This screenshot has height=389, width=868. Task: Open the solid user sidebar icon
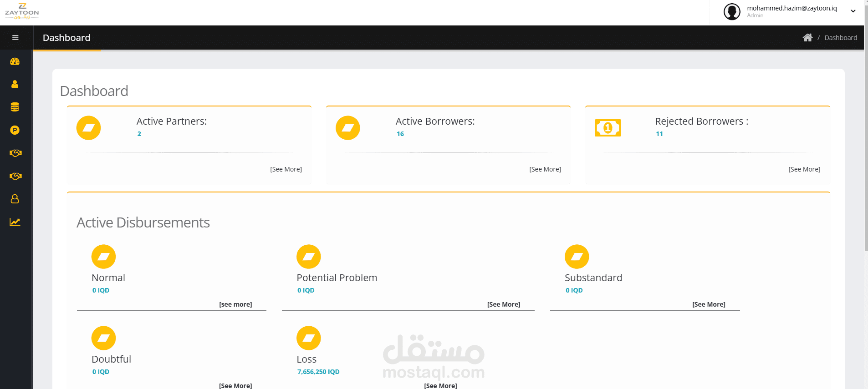15,84
